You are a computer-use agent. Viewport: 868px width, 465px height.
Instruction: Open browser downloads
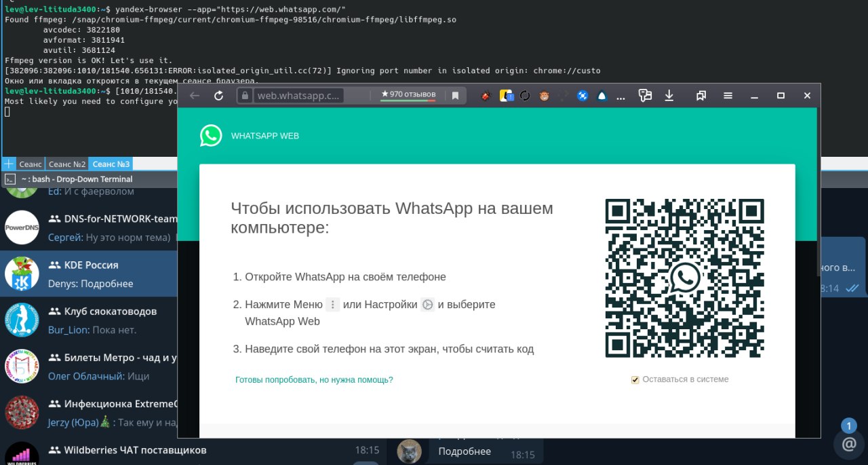coord(669,96)
